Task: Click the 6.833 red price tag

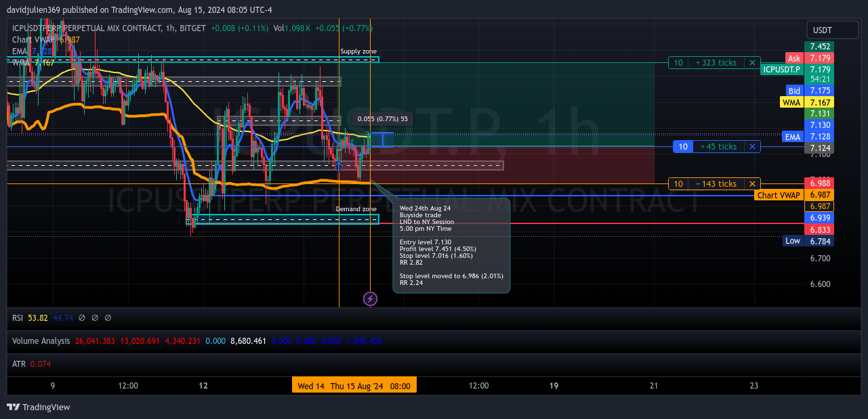Action: click(x=820, y=229)
